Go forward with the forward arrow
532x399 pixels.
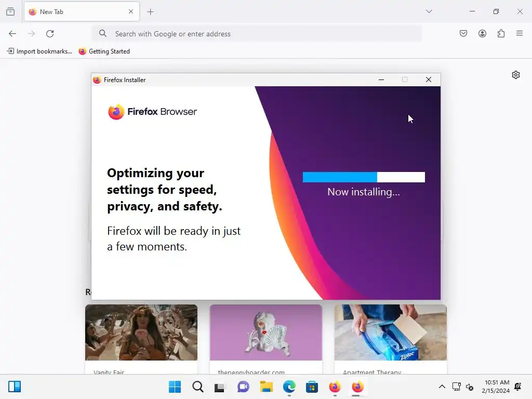[31, 34]
